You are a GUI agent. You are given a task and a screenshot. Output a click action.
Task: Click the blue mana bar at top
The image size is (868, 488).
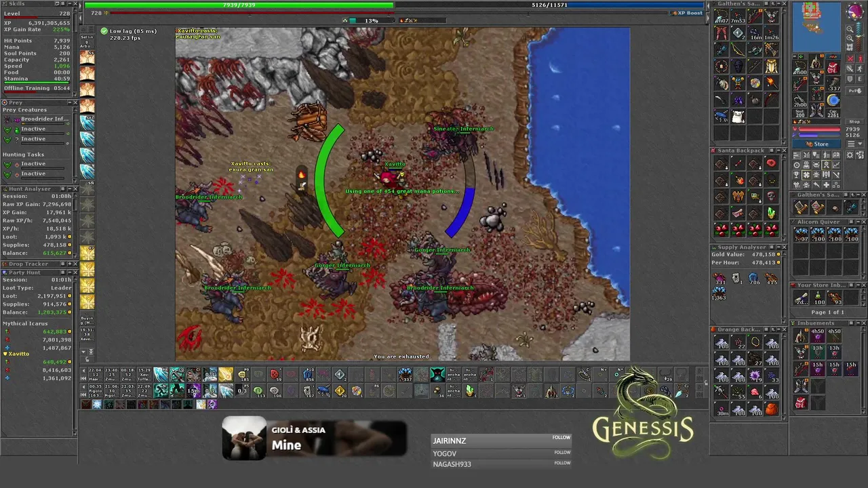tap(549, 5)
